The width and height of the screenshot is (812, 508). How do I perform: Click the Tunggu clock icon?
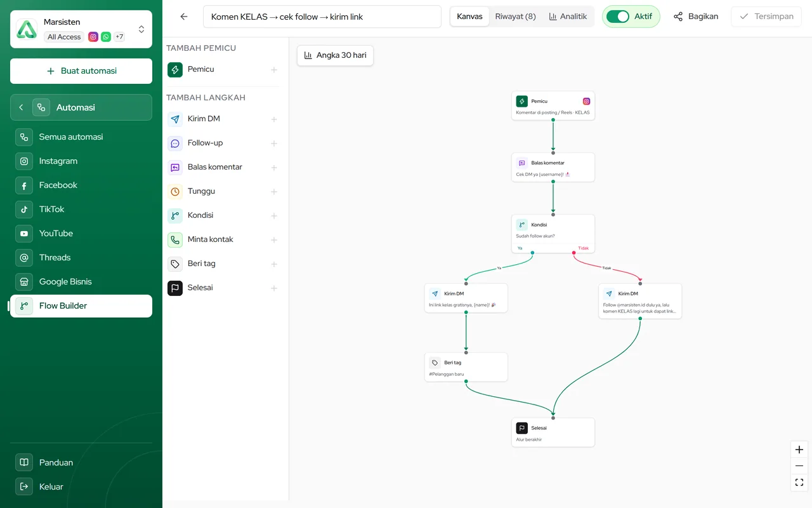click(x=175, y=192)
